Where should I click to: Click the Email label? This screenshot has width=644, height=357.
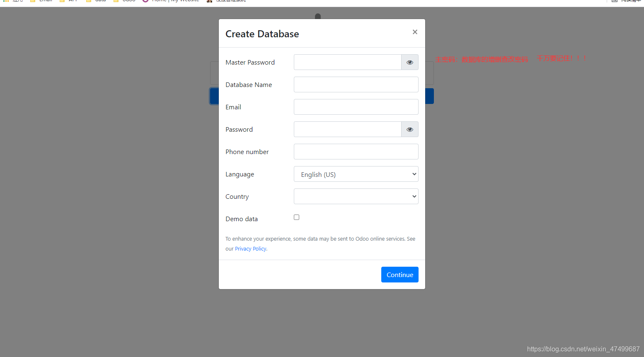coord(233,107)
